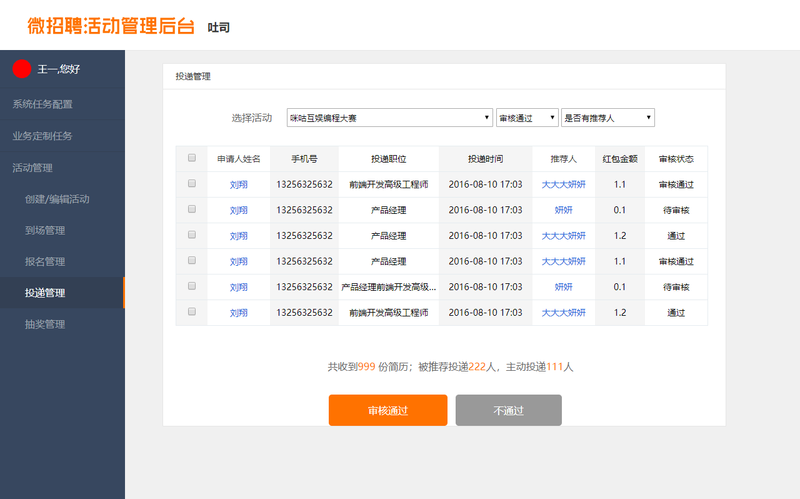Check the 产品经理 row with 红包金额 1.2
The height and width of the screenshot is (499, 800).
192,235
